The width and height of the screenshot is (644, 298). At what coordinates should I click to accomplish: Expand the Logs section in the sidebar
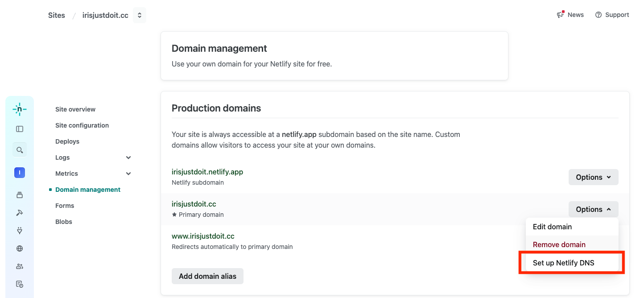click(128, 157)
